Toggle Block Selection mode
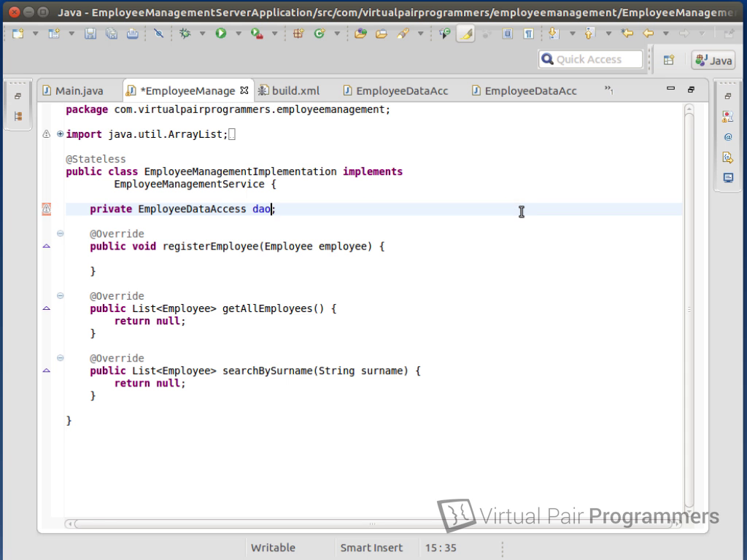747x560 pixels. (x=508, y=34)
